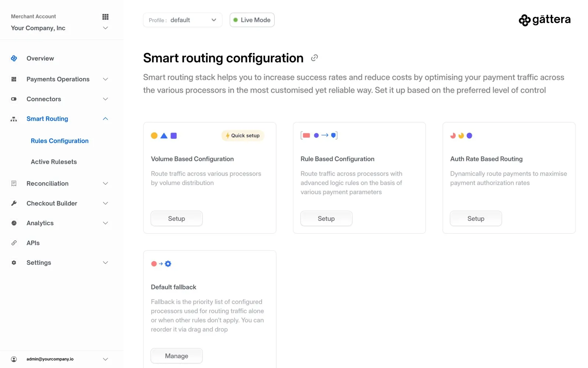Open Active Rulesets page
The height and width of the screenshot is (368, 588).
54,162
